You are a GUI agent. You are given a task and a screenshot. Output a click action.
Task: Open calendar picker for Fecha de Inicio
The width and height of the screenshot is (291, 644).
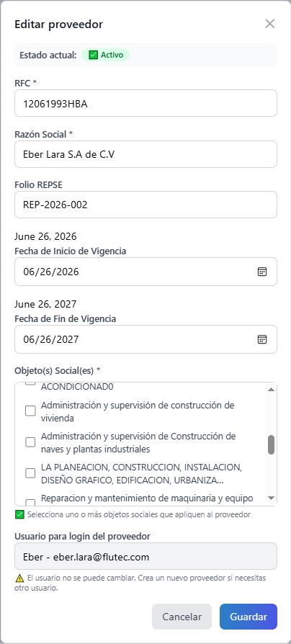pos(262,272)
